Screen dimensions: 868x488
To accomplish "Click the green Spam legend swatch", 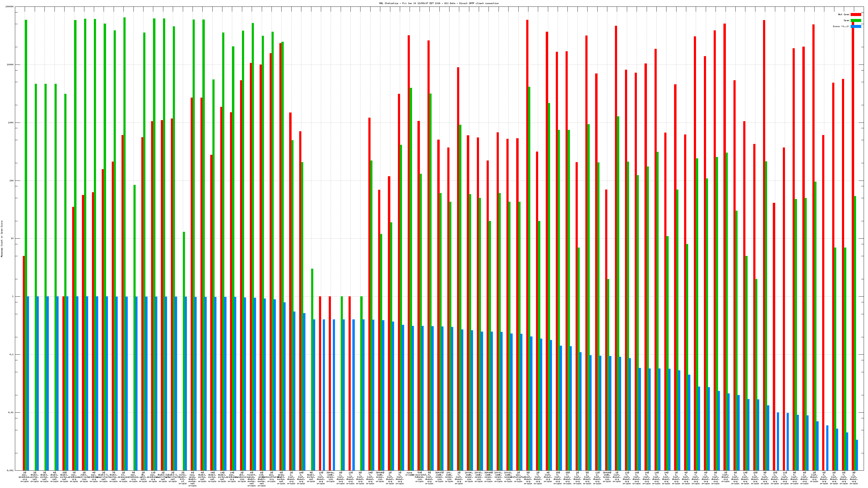I will [x=856, y=21].
